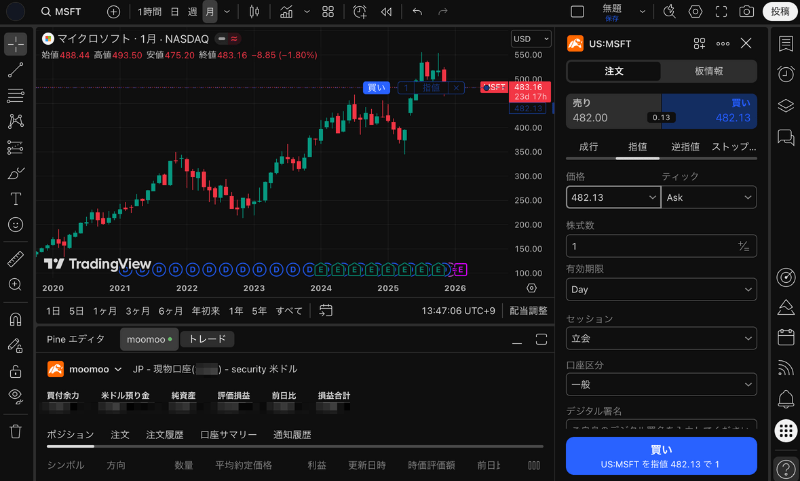Click the 株式数 quantity input field
The image size is (800, 481).
click(661, 246)
